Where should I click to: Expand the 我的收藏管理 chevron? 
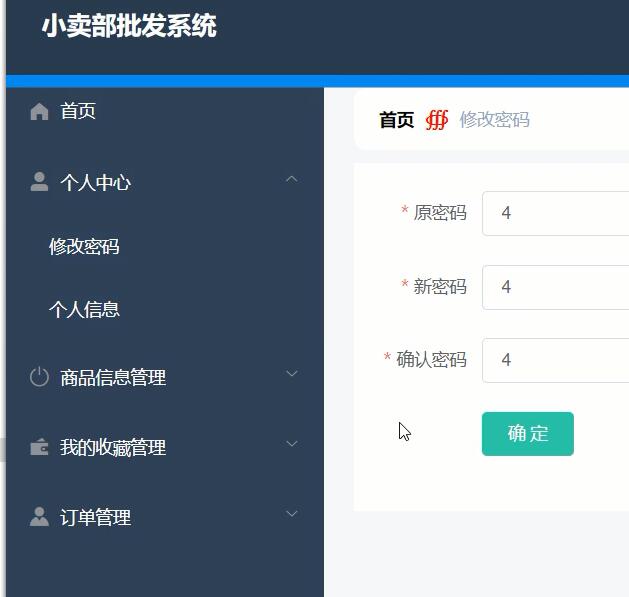(292, 444)
